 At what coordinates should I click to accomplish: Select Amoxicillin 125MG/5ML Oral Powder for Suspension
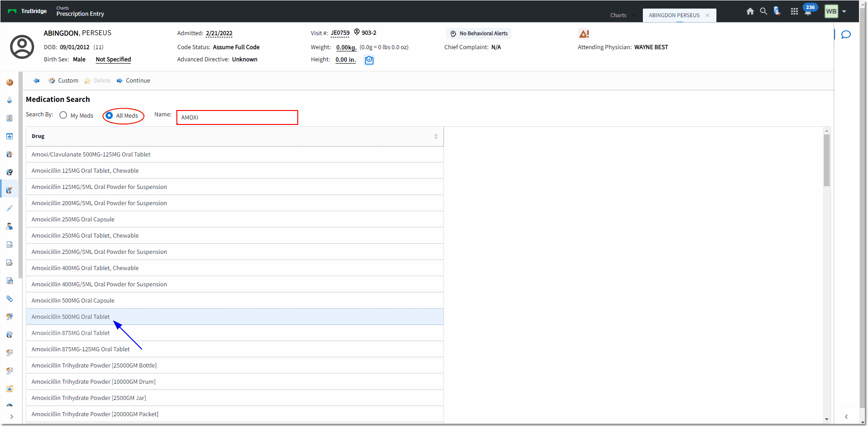point(235,187)
